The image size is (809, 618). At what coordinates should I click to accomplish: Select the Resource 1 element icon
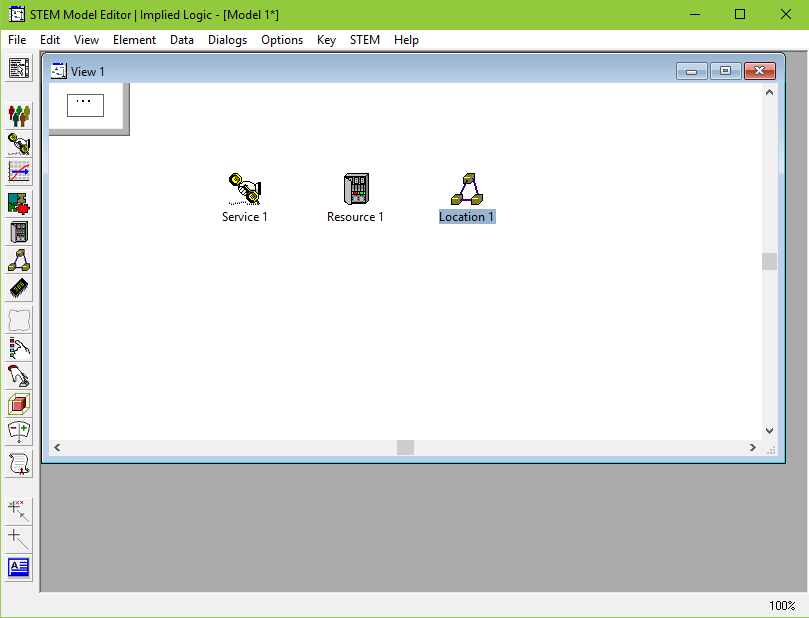click(356, 189)
